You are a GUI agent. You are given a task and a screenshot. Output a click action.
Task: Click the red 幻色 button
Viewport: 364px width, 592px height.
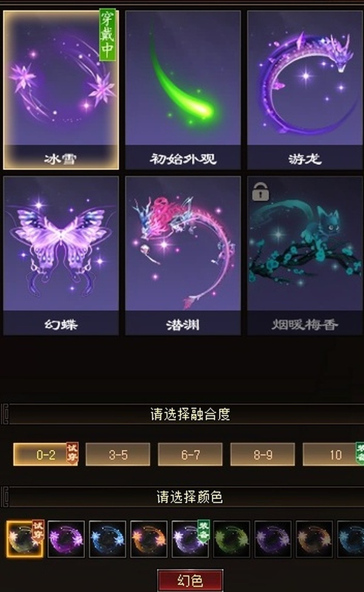[x=190, y=580]
